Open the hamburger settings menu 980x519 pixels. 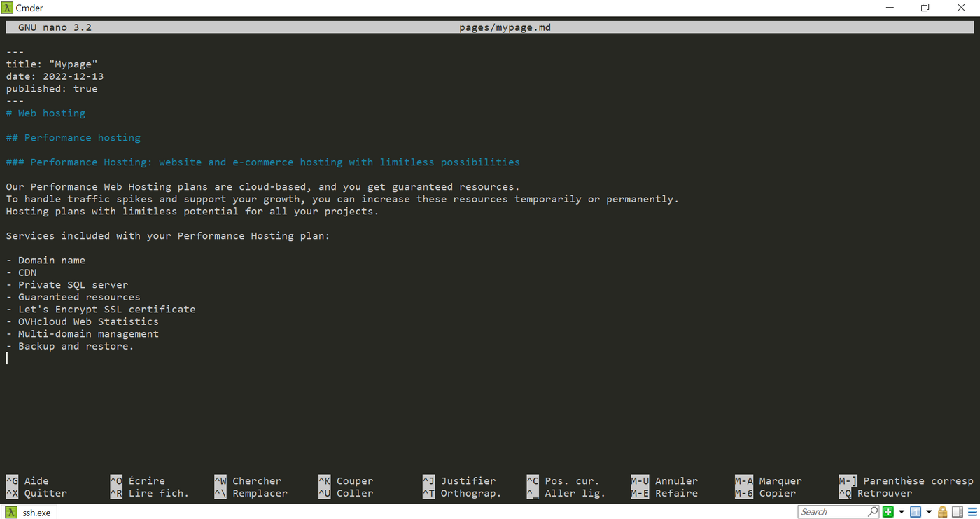coord(972,512)
